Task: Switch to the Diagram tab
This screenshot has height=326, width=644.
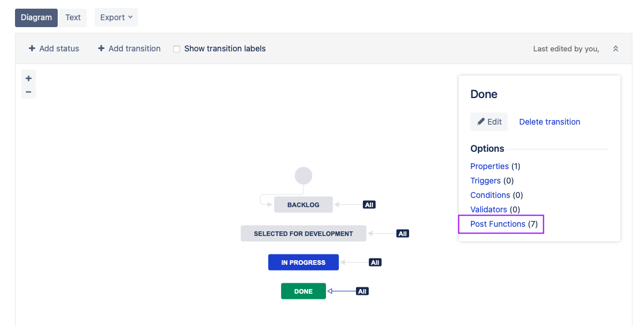Action: pyautogui.click(x=36, y=17)
